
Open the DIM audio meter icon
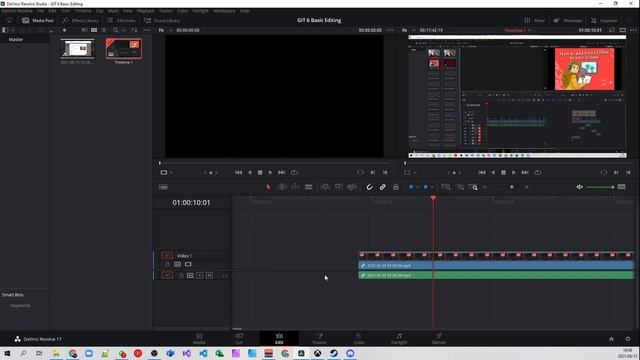[x=622, y=187]
